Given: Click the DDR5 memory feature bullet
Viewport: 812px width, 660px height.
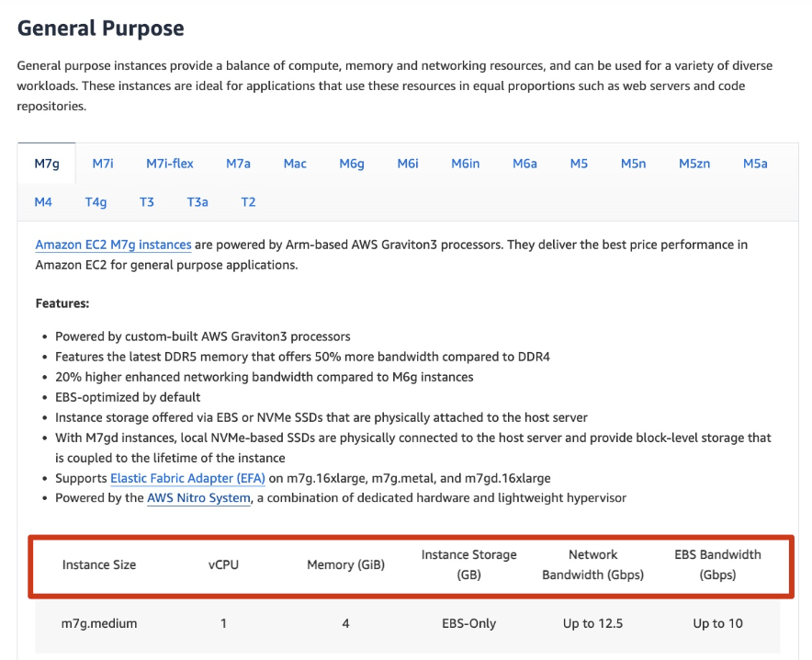Looking at the screenshot, I should 302,357.
